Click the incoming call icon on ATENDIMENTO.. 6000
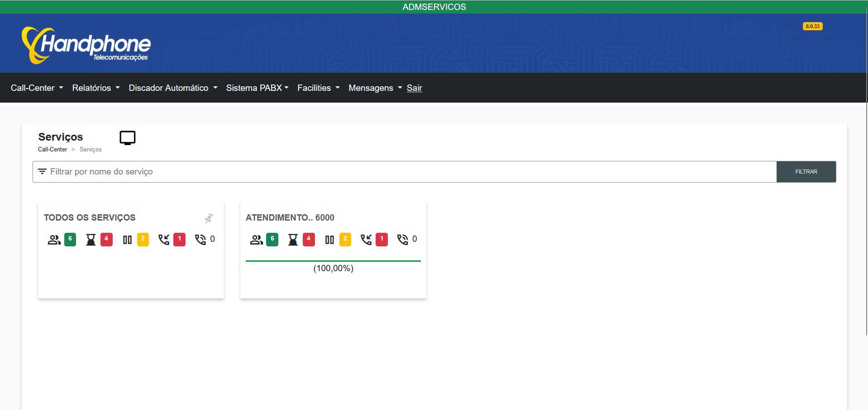The image size is (868, 410). click(366, 240)
